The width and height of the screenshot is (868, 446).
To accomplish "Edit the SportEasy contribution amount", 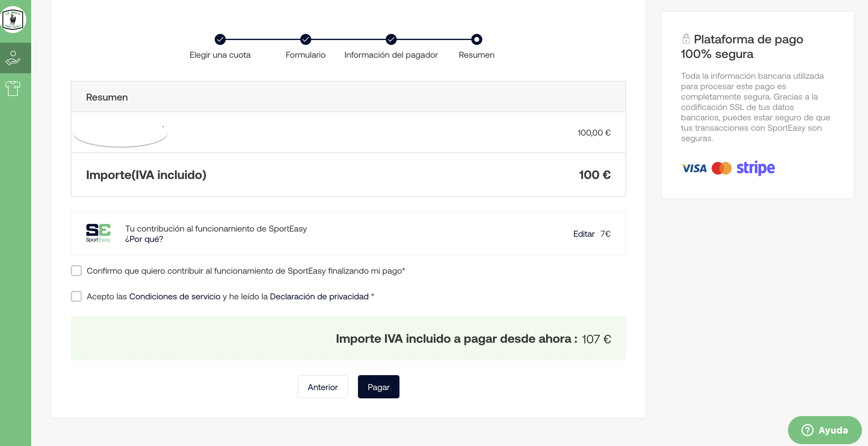I will pos(584,234).
